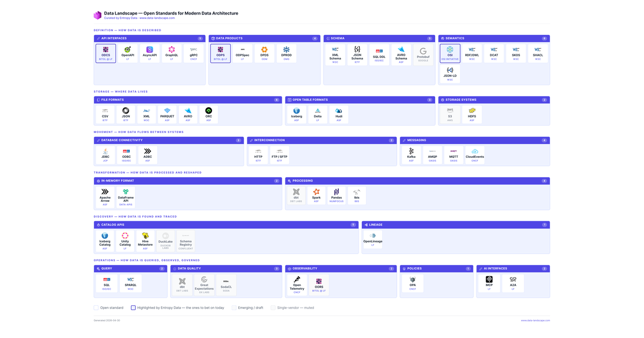Viewport: 644px width, 338px height.
Task: Toggle the Emerging / draft filter
Action: [x=235, y=307]
